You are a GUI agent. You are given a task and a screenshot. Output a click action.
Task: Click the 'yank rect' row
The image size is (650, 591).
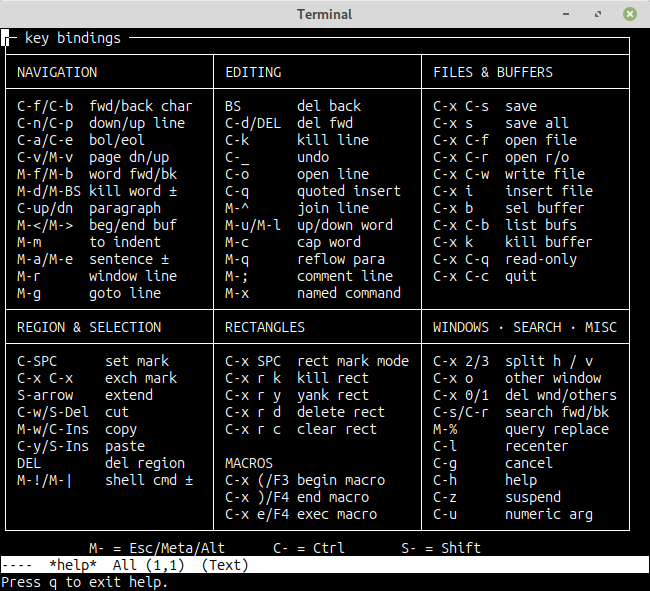[x=297, y=395]
